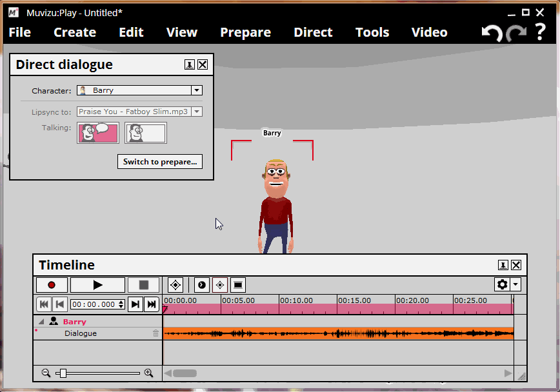Toggle the red-outlined keyframe diamond icon
Screen dimensions: 560x392
(x=220, y=285)
